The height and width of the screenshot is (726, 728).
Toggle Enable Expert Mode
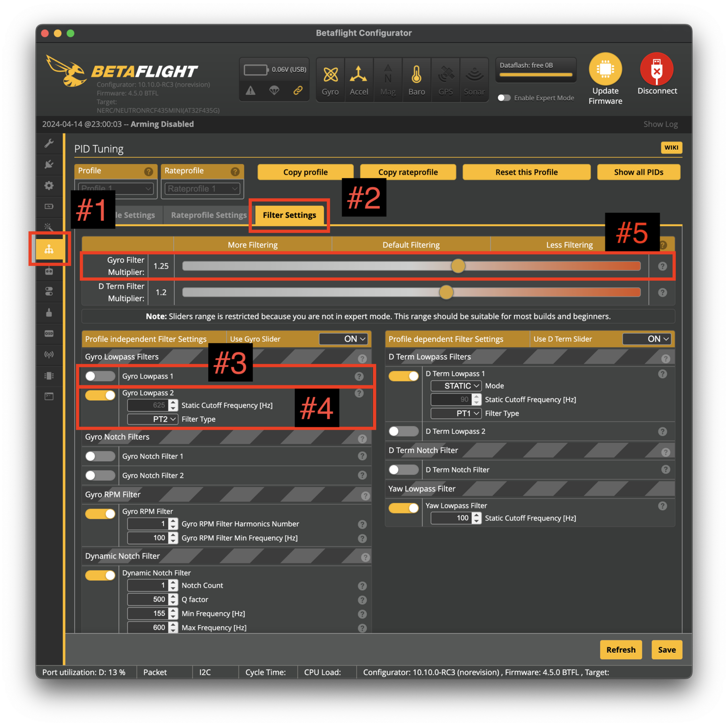tap(504, 98)
